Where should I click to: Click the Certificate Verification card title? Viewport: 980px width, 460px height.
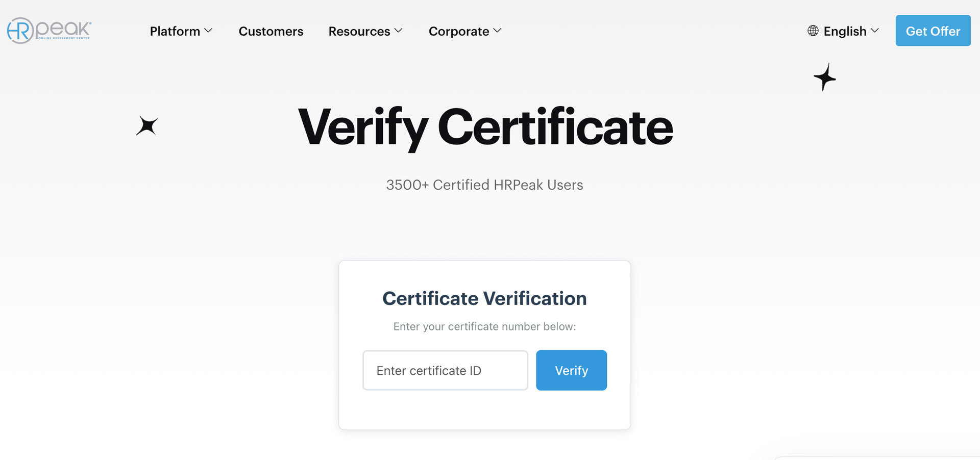point(484,298)
